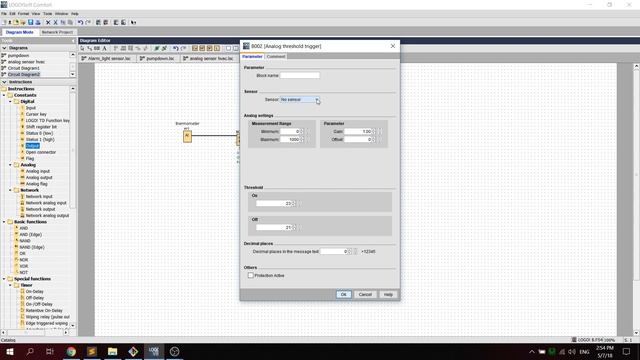Open the Windows Start menu
This screenshot has height=360, width=640.
pos(10,351)
